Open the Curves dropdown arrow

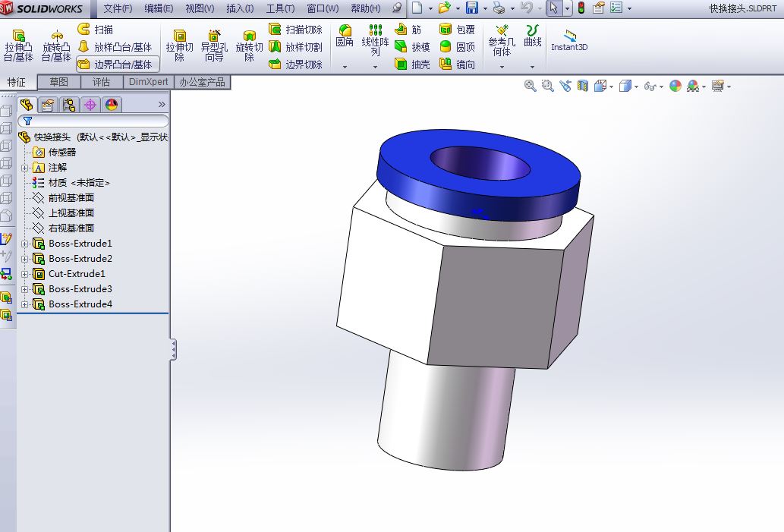(x=533, y=67)
